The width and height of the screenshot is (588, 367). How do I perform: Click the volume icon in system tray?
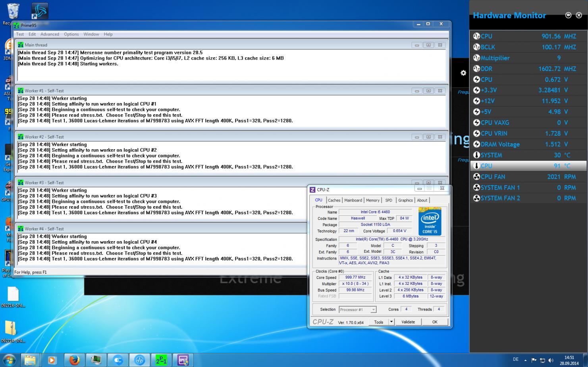551,360
